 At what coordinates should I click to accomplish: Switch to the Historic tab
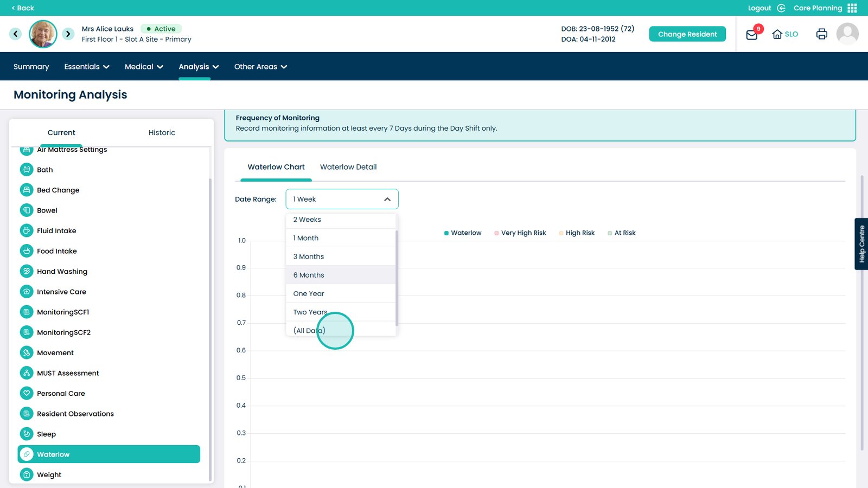click(x=162, y=133)
